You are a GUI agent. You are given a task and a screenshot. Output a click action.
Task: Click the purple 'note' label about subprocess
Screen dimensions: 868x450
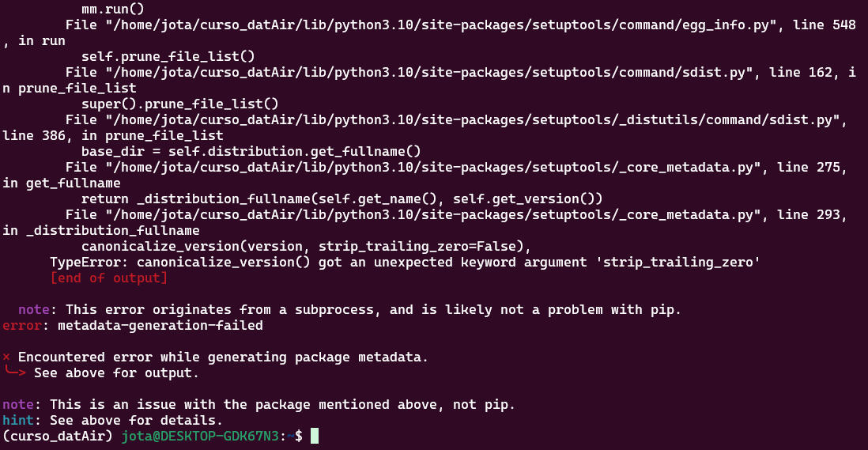[34, 309]
